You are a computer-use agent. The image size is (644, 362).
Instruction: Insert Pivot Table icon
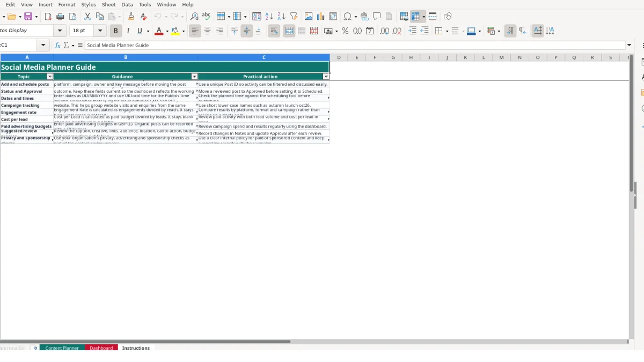point(333,17)
